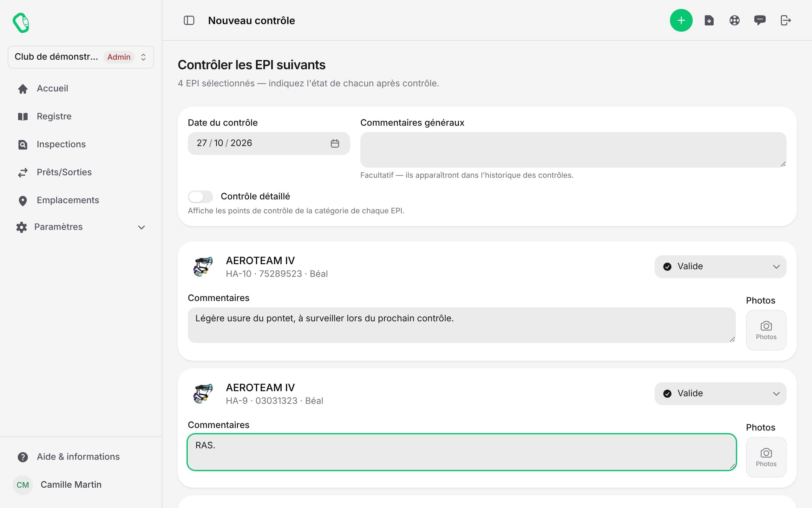Open Inspections in the sidebar
Image resolution: width=812 pixels, height=508 pixels.
tap(81, 144)
